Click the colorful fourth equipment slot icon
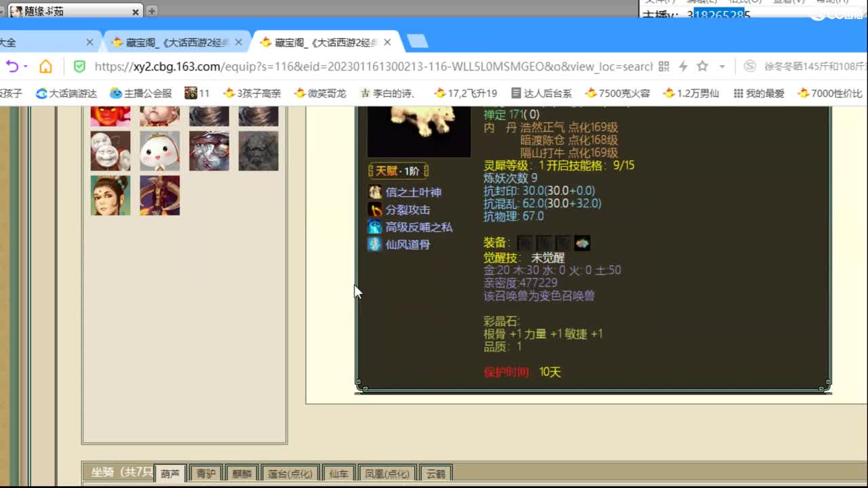 tap(582, 243)
